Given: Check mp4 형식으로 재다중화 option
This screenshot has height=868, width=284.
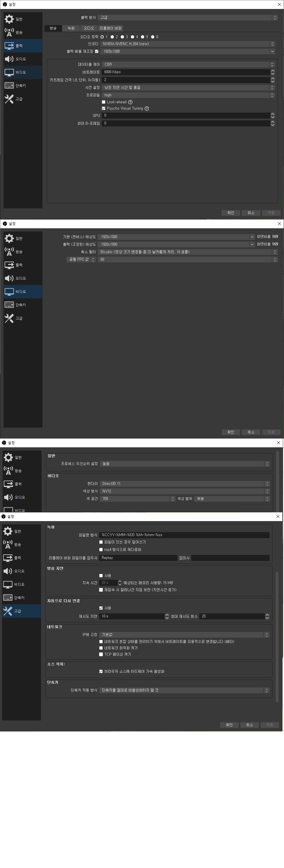Looking at the screenshot, I should click(x=101, y=549).
